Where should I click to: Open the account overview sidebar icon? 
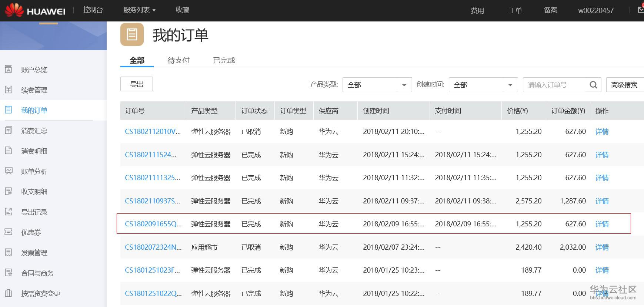(x=9, y=69)
